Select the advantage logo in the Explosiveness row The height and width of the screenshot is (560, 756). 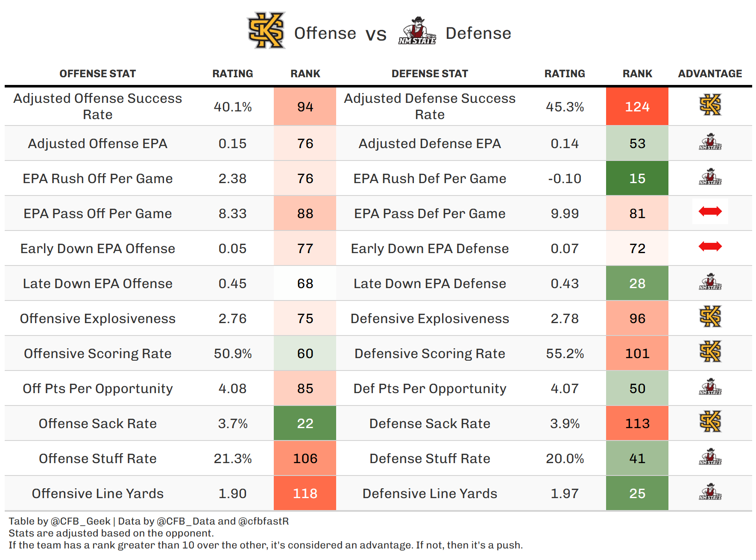click(710, 317)
